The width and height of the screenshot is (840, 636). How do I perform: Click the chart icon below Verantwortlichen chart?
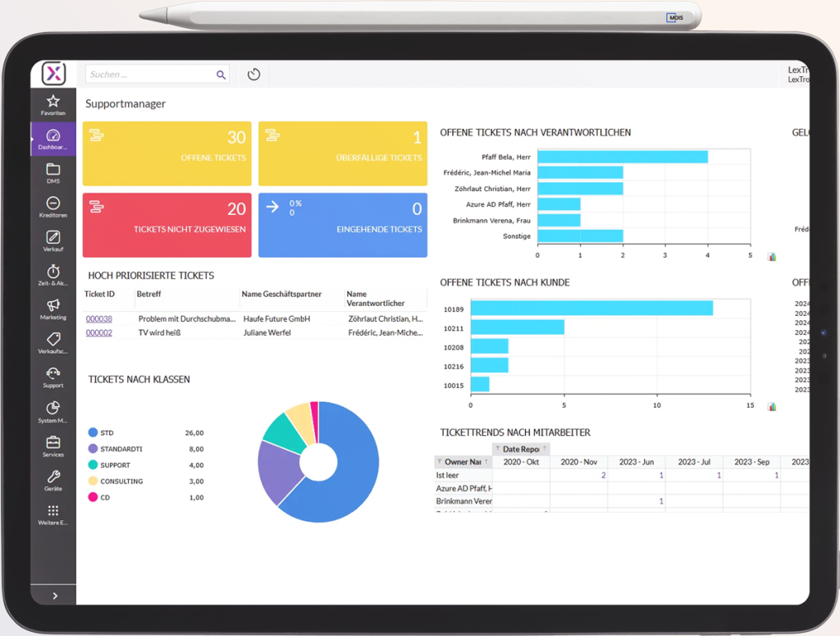coord(772,257)
